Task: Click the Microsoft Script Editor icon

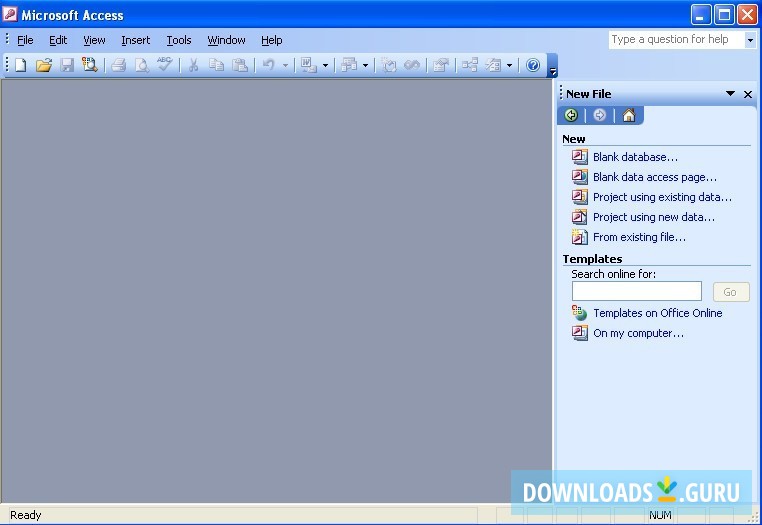Action: pos(412,65)
